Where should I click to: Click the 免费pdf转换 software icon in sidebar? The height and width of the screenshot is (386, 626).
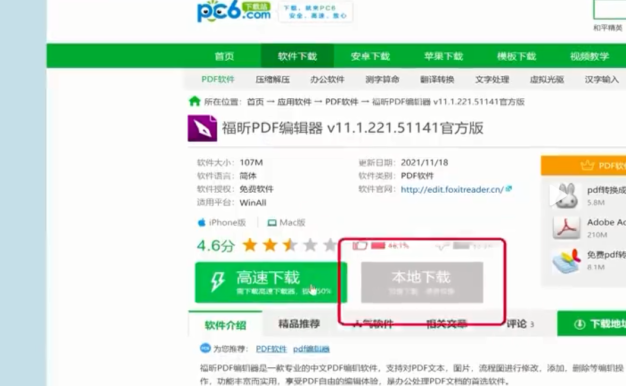click(566, 261)
